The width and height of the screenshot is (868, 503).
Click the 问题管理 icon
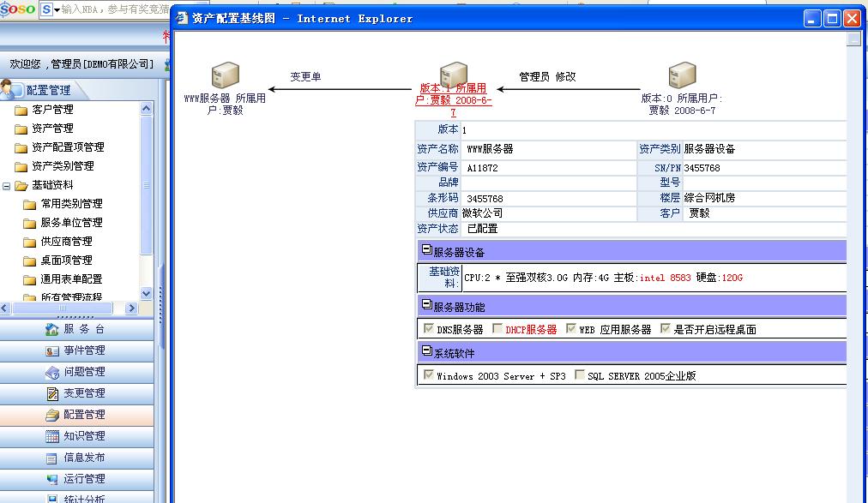(x=52, y=373)
